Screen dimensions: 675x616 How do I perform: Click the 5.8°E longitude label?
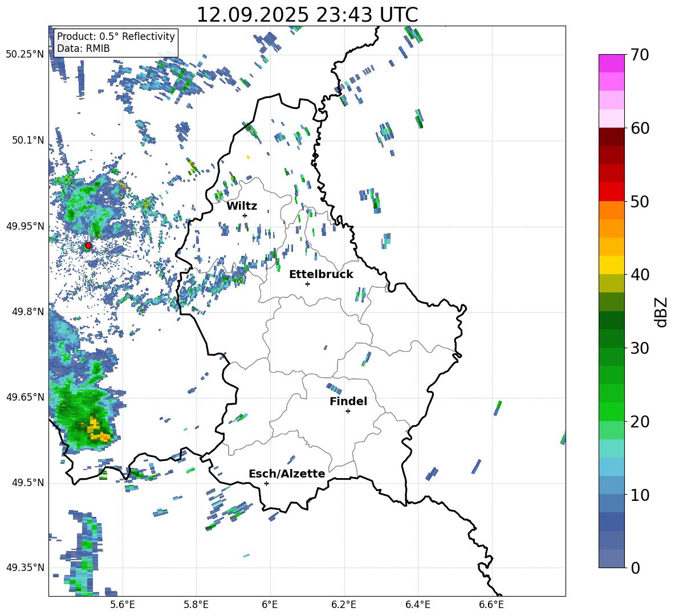[x=196, y=605]
